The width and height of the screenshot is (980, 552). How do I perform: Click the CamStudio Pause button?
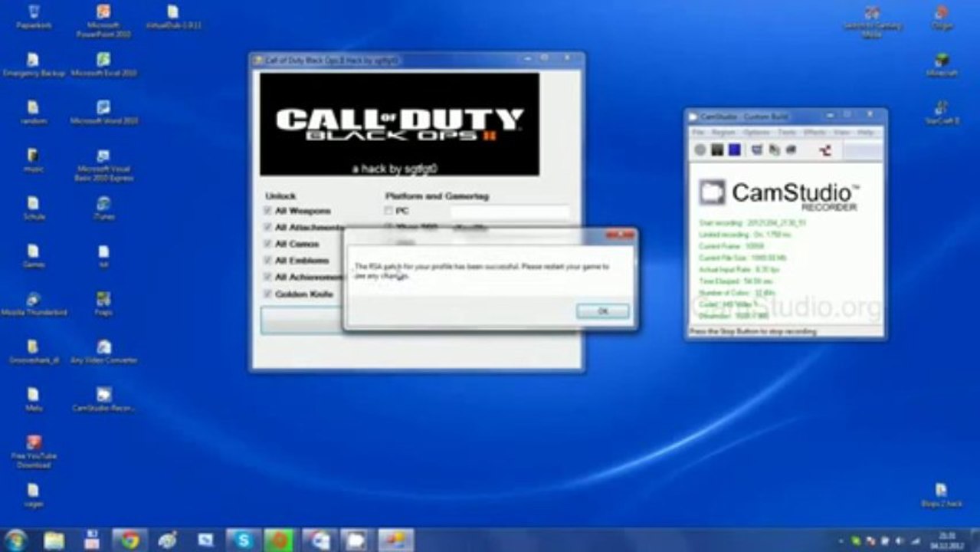[x=717, y=150]
